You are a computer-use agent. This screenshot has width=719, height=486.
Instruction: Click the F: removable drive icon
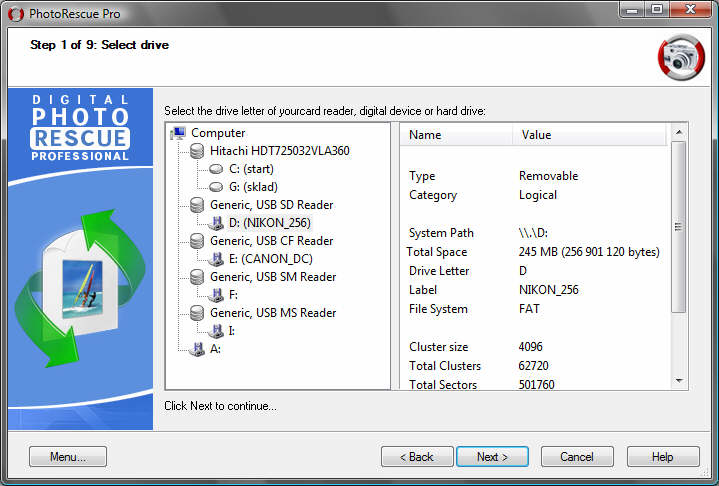click(x=216, y=295)
